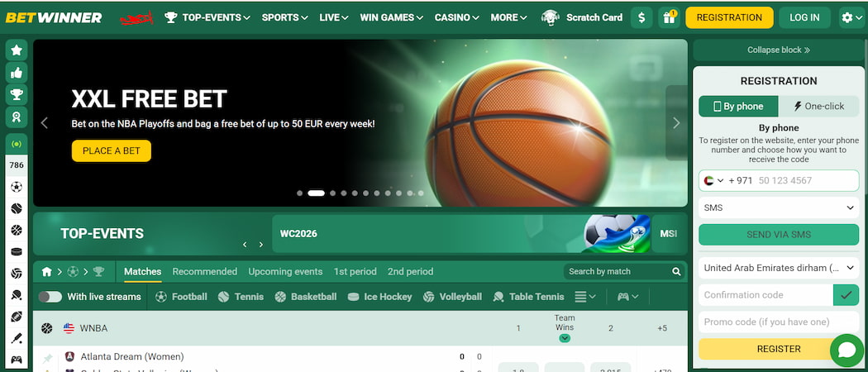Screen dimensions: 868x372
Task: Expand the MORE menu
Action: [508, 17]
